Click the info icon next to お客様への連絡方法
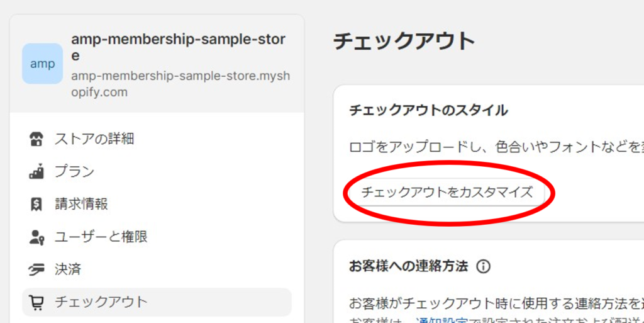This screenshot has width=644, height=323. click(483, 266)
